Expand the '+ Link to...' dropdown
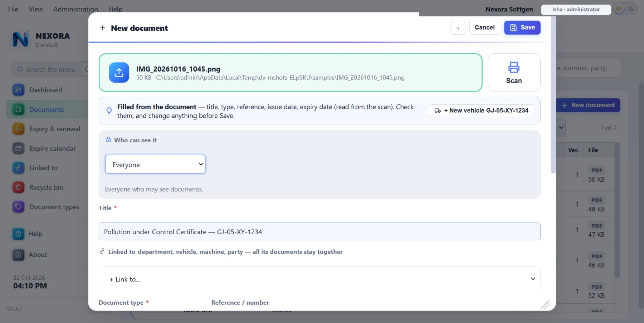 point(319,279)
